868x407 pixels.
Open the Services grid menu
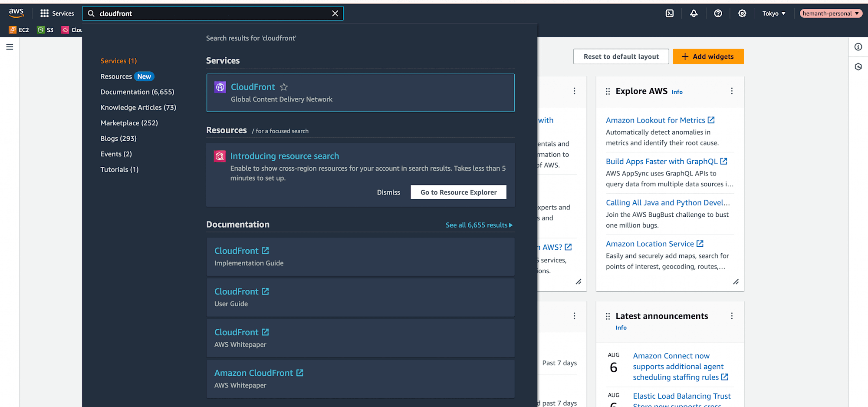pyautogui.click(x=57, y=13)
